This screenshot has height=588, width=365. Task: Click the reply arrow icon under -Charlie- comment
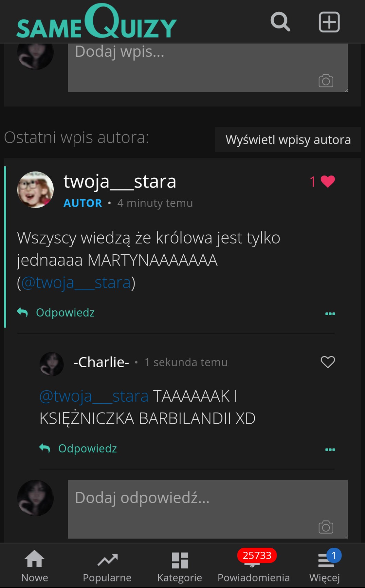click(x=45, y=448)
